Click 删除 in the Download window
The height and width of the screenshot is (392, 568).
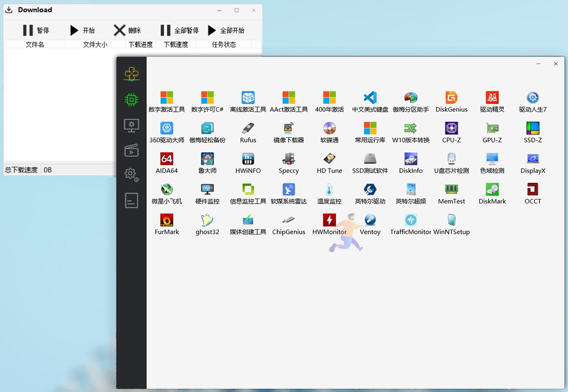point(127,30)
